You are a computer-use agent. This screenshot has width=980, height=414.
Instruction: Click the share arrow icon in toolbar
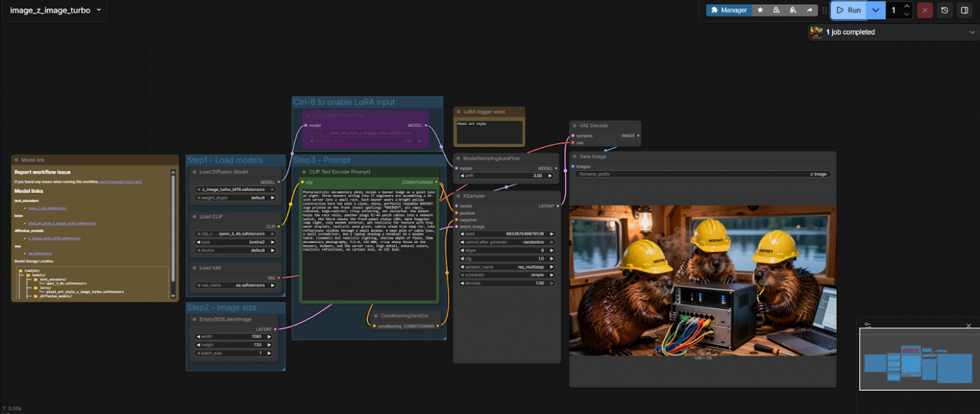[809, 10]
